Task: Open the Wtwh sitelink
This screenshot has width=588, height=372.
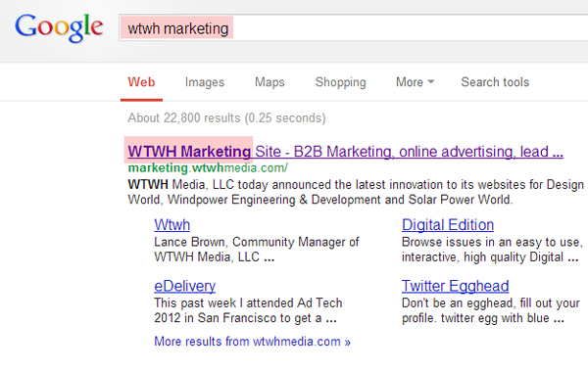Action: [172, 225]
